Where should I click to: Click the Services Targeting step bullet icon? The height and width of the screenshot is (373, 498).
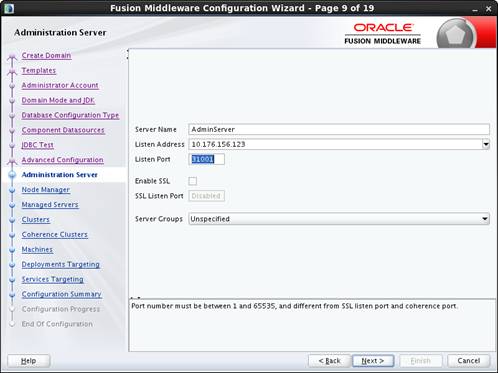click(x=12, y=280)
